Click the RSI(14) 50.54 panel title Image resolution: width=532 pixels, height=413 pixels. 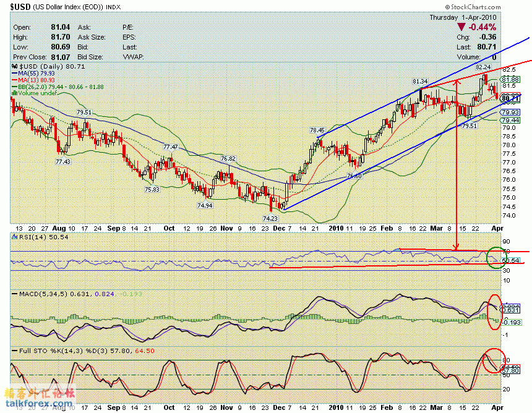pos(43,237)
